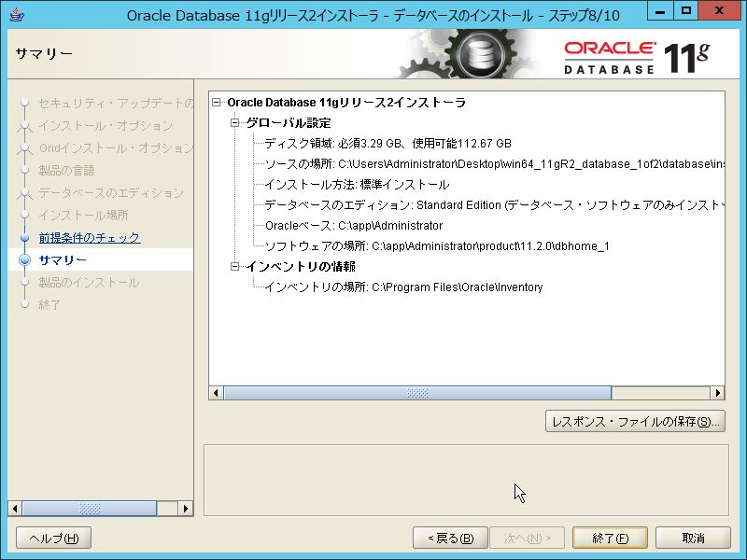Minimize the installer window
Viewport: 747px width, 560px height.
pyautogui.click(x=660, y=10)
